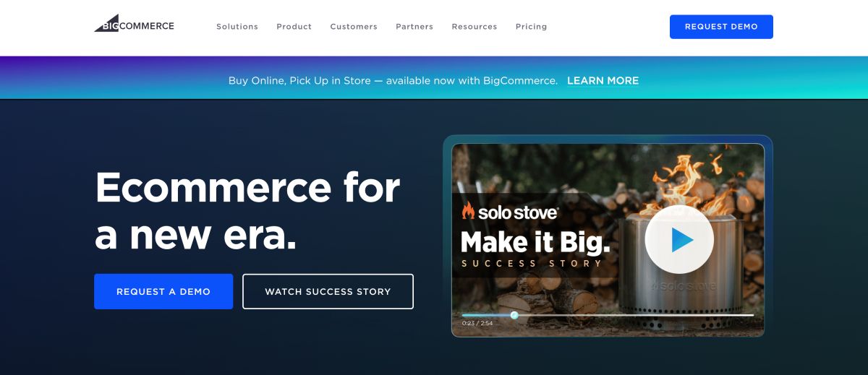Open the Customers navigation menu

tap(354, 27)
